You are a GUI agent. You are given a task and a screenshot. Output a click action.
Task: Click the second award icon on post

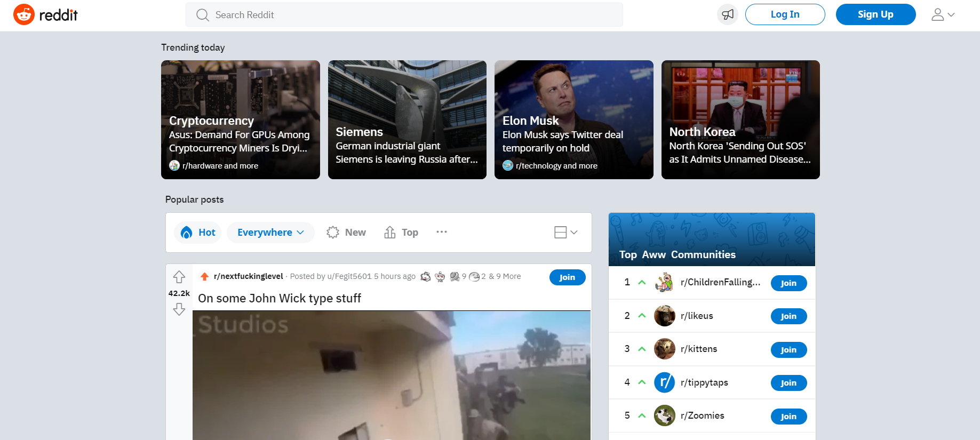click(x=440, y=276)
